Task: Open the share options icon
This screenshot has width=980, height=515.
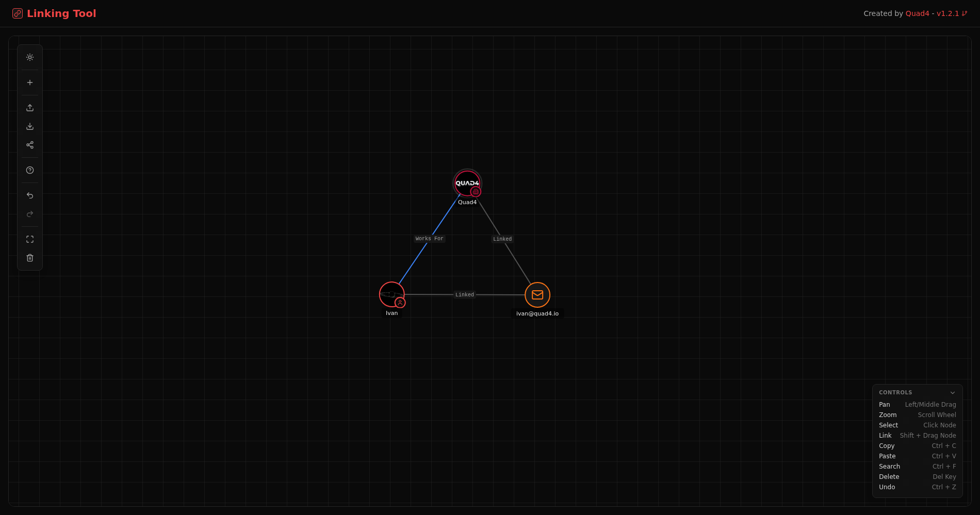Action: point(29,145)
